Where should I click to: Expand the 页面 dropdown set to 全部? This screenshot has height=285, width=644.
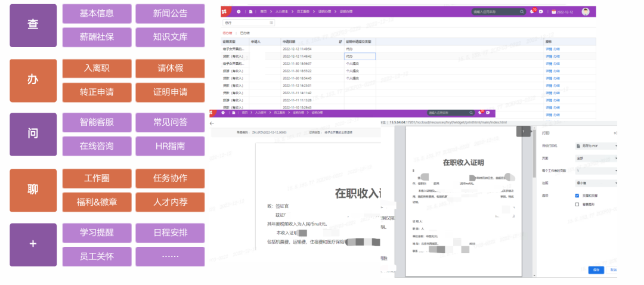596,158
